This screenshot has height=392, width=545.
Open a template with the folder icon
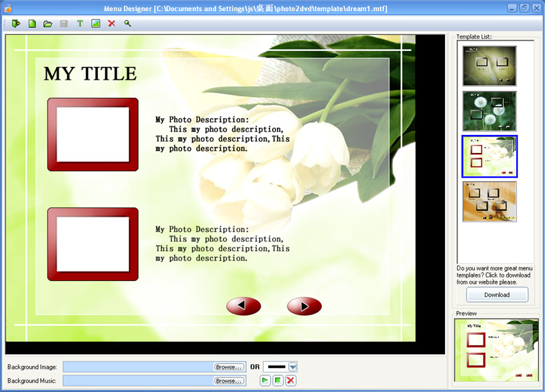[x=48, y=23]
